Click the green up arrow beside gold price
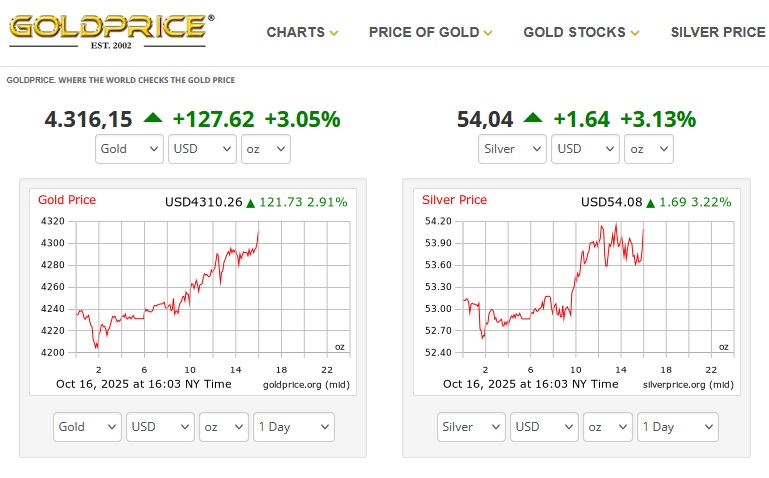Screen dimensions: 769x478 (x=152, y=118)
